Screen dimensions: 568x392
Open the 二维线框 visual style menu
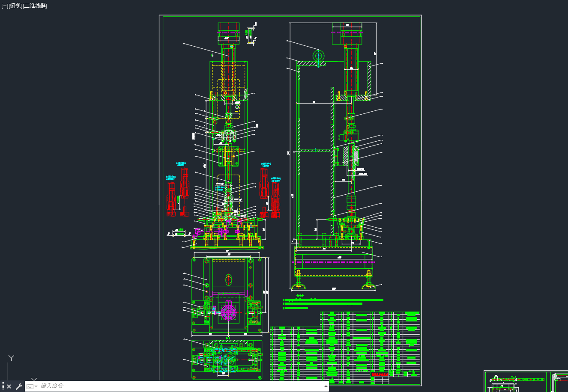point(35,6)
